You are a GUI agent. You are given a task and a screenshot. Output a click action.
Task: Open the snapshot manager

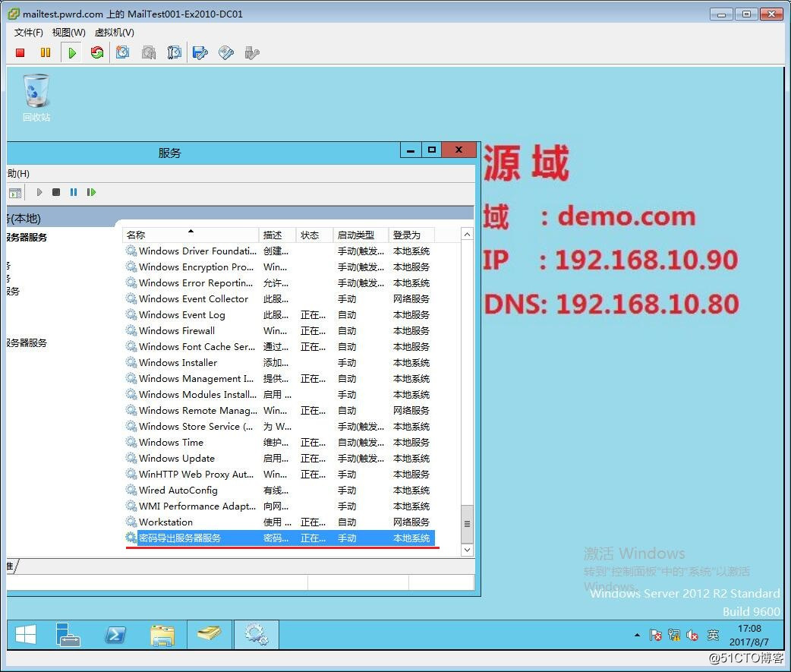point(174,52)
